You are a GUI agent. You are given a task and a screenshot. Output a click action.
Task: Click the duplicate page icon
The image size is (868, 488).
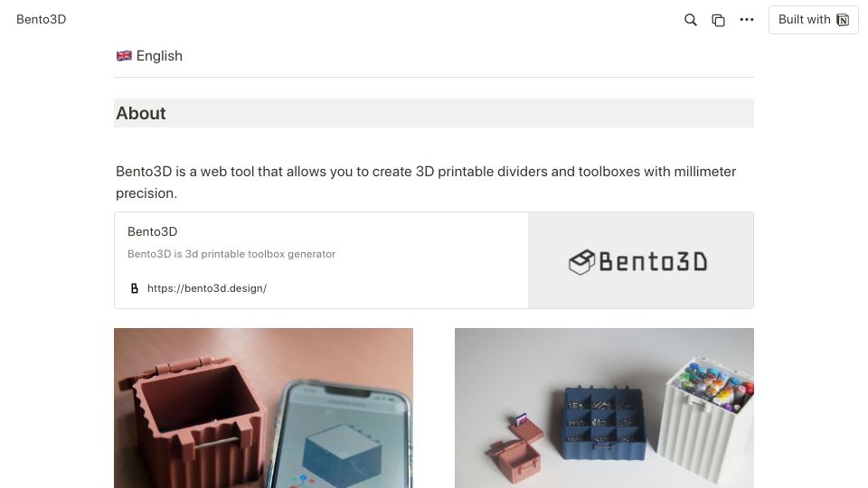point(718,20)
